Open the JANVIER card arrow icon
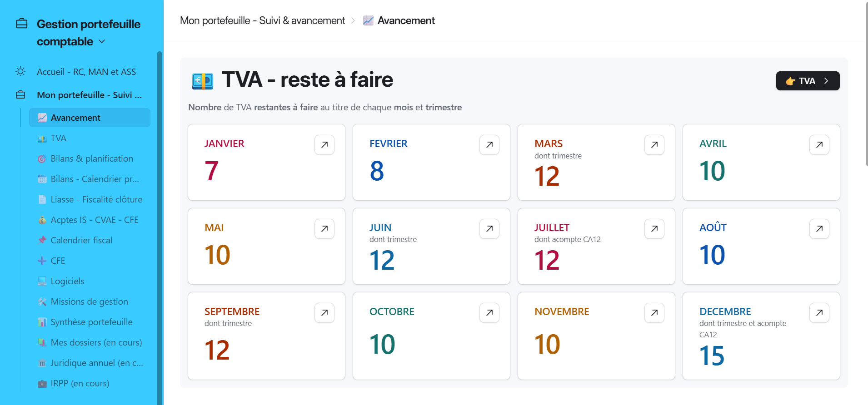This screenshot has height=405, width=868. tap(324, 145)
